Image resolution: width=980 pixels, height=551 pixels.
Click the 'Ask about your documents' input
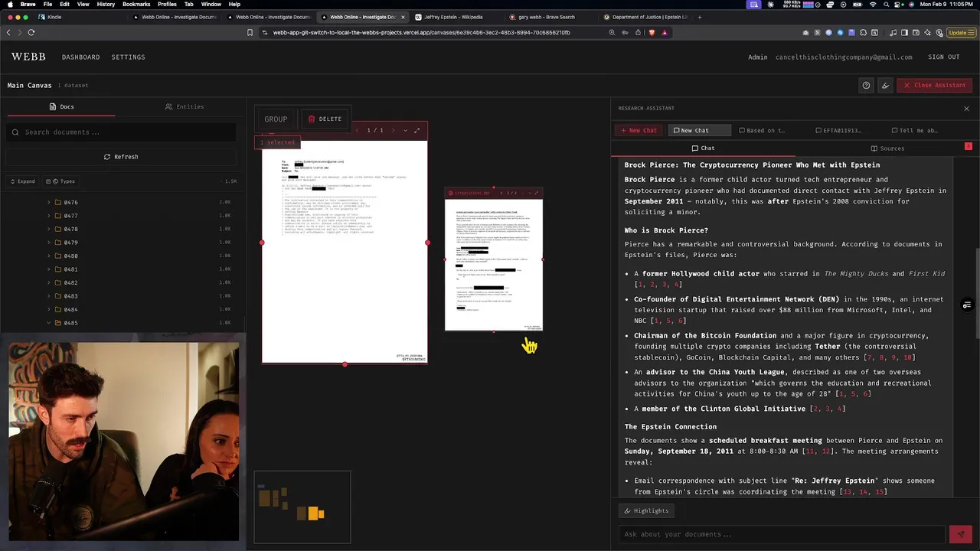(782, 534)
